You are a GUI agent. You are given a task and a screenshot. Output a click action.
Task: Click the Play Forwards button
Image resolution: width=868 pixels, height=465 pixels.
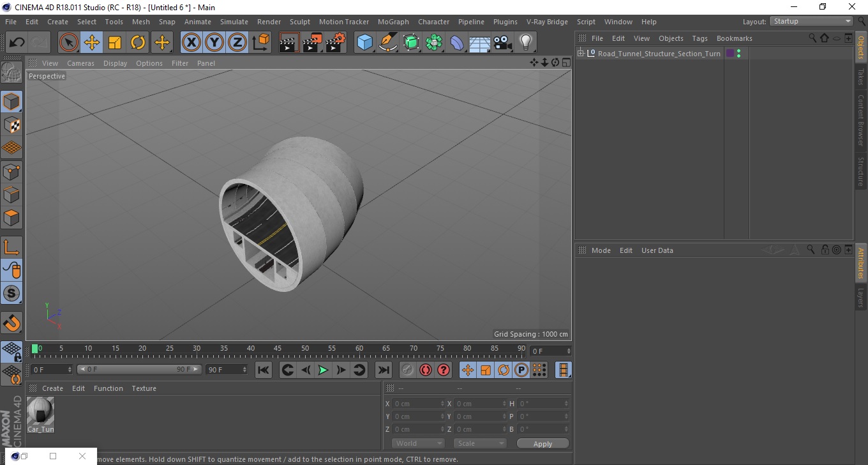pyautogui.click(x=324, y=370)
